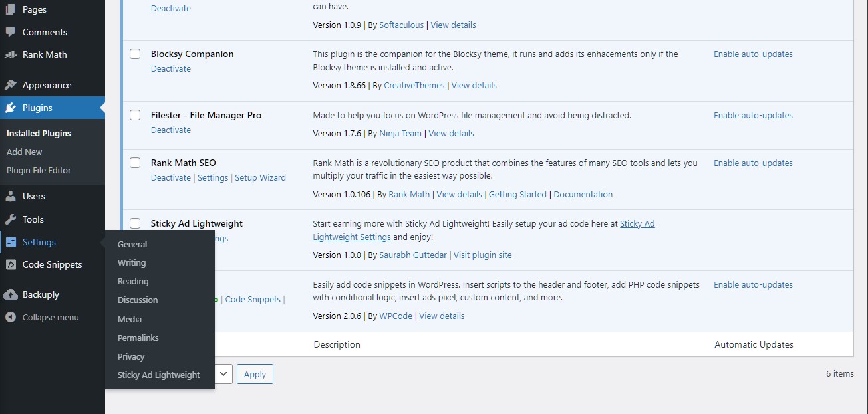Launch Rank Math Setup Wizard

click(260, 177)
